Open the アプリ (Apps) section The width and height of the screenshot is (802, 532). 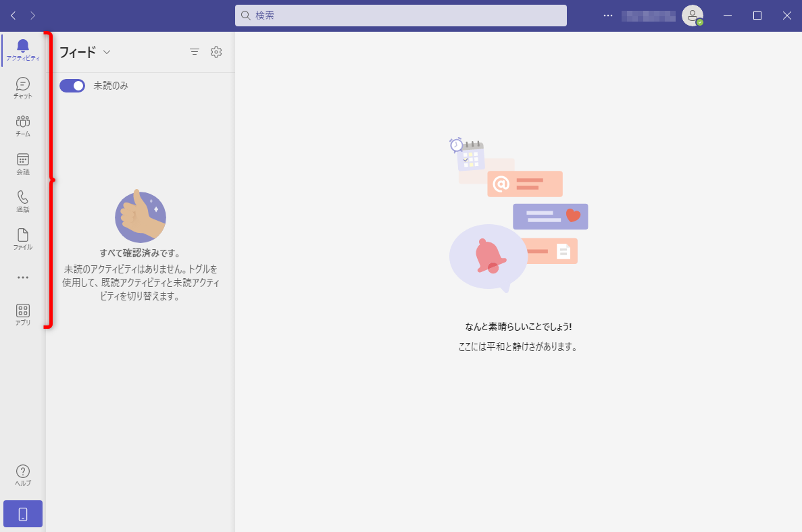(22, 312)
